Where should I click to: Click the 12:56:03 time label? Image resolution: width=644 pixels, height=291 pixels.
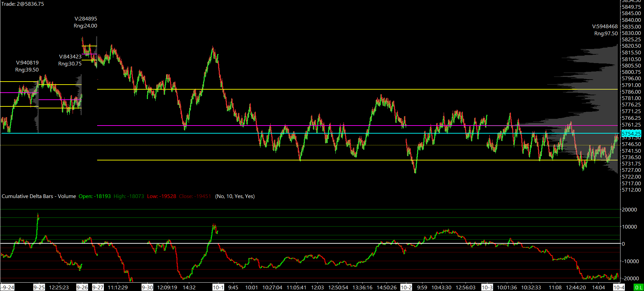(466, 287)
